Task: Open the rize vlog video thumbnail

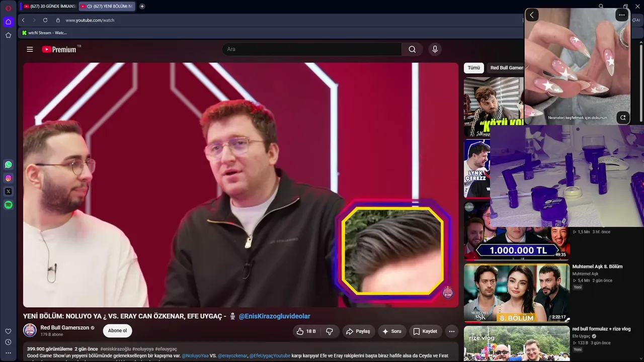Action: click(x=517, y=344)
